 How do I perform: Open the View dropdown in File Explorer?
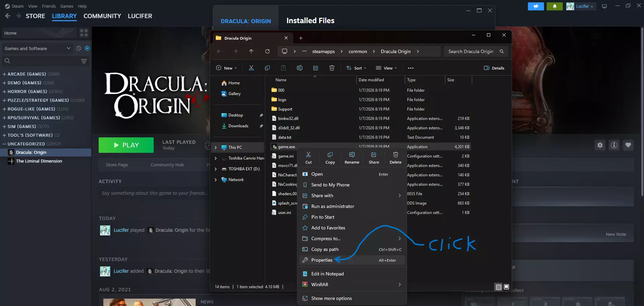(x=386, y=68)
